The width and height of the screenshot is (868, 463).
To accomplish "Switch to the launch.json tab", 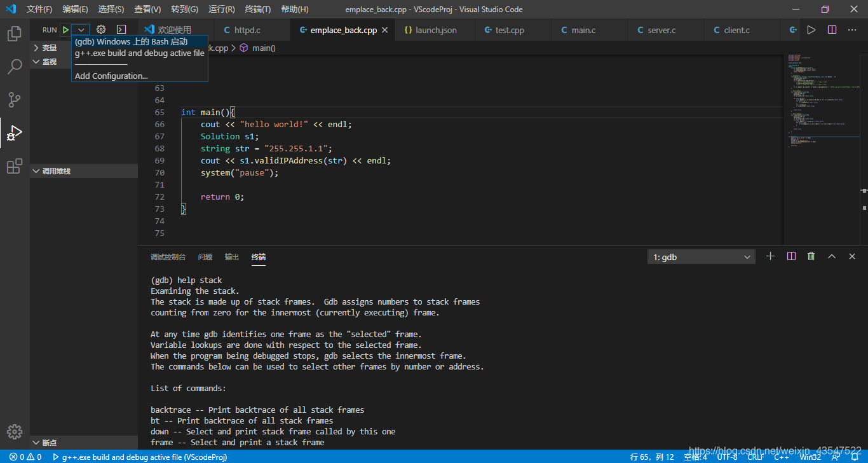I will (436, 30).
